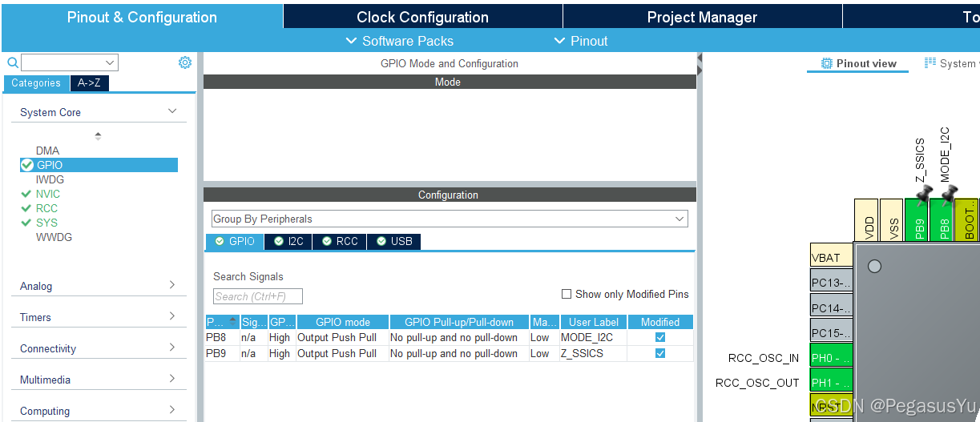The width and height of the screenshot is (980, 422).
Task: Click the green check icon beside GPIO
Action: point(27,165)
